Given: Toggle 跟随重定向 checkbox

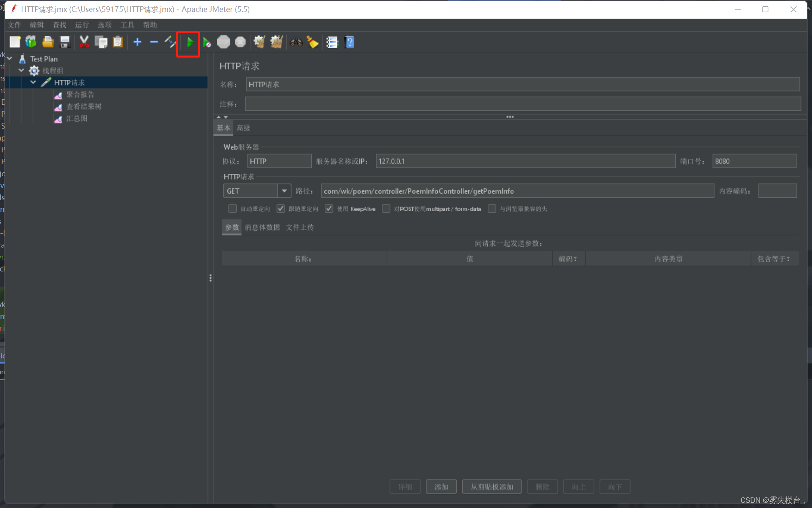Looking at the screenshot, I should (281, 208).
